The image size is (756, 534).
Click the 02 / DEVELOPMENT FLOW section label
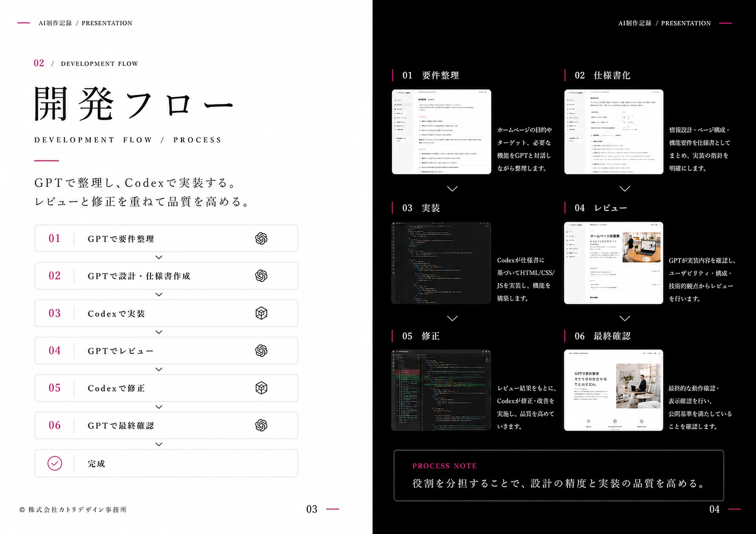click(x=86, y=63)
